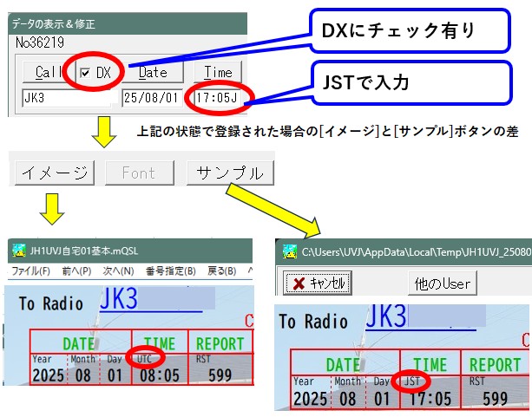Open the 番号指定(B) menu item

[172, 271]
